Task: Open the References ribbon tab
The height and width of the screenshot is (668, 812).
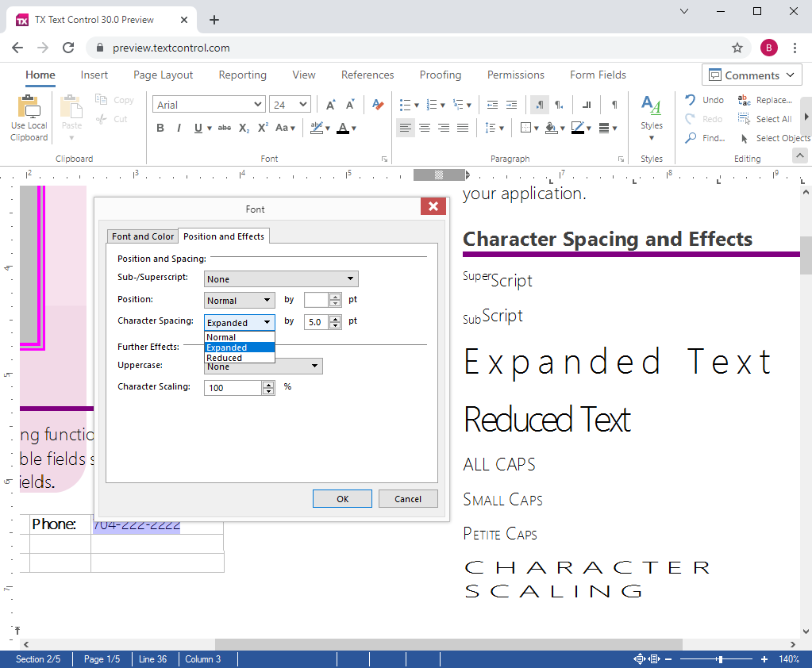Action: tap(367, 75)
